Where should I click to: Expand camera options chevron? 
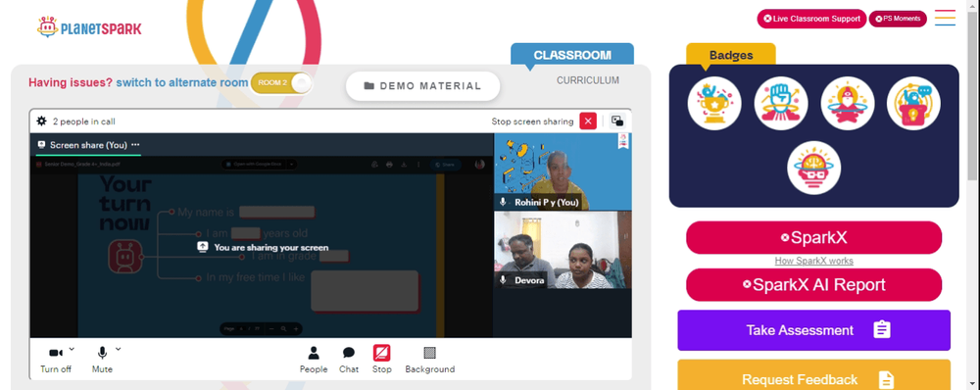click(x=72, y=349)
